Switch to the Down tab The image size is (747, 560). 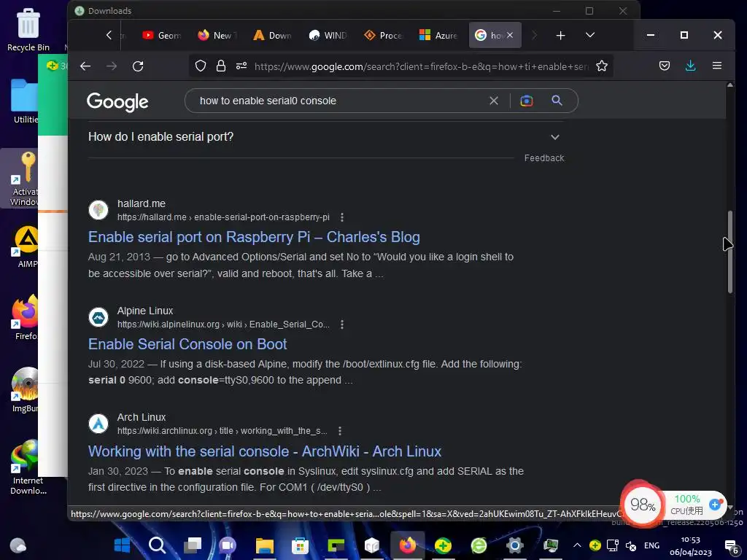tap(273, 35)
